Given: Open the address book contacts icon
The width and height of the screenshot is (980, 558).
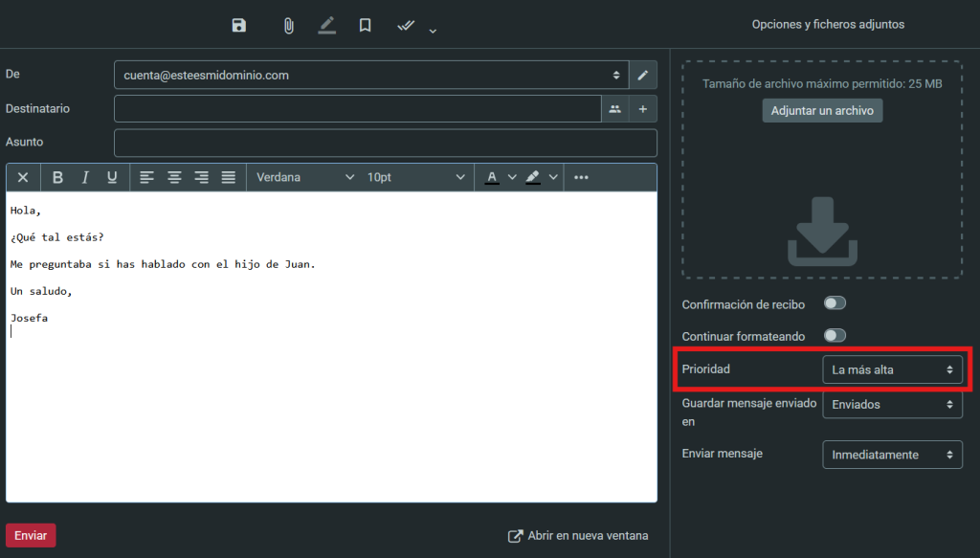Looking at the screenshot, I should 614,109.
